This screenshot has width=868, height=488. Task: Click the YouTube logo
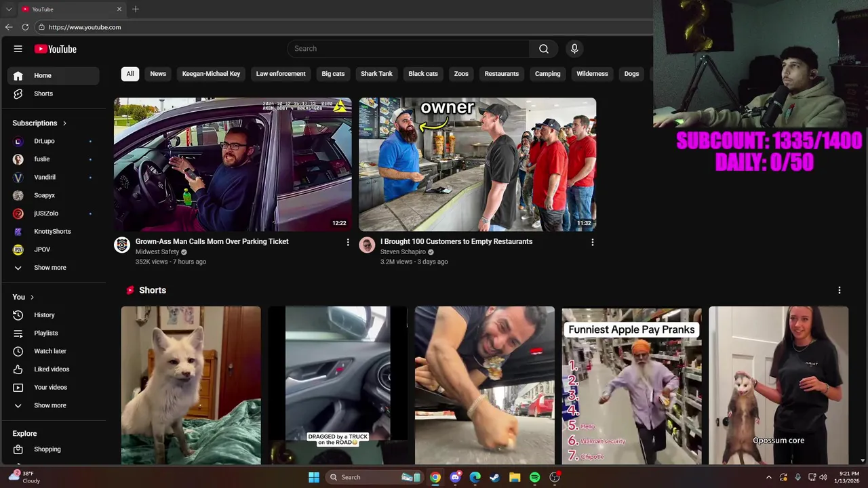[x=56, y=49]
